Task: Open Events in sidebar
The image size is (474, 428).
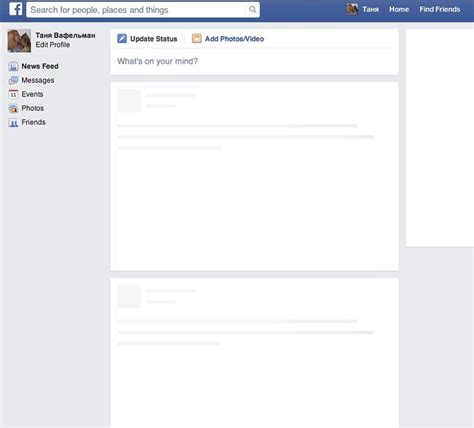Action: (32, 94)
